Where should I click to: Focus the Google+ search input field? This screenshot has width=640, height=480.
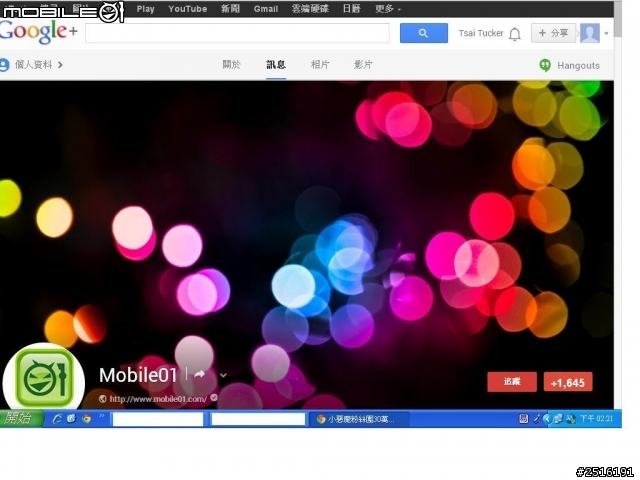coord(237,33)
